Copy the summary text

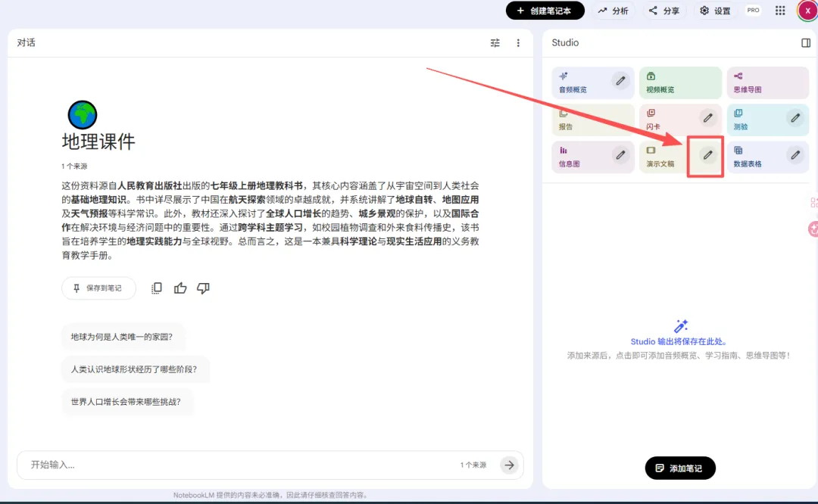[x=157, y=288]
